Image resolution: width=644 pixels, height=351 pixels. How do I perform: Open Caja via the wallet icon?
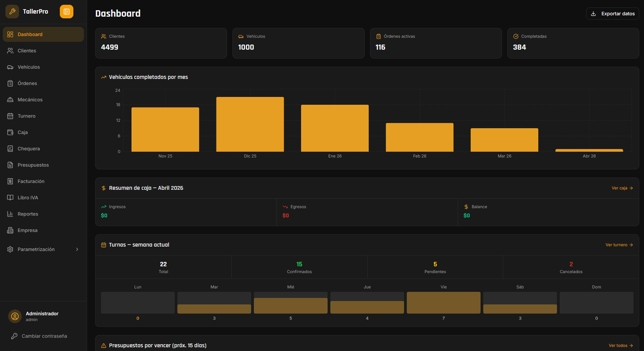[x=10, y=132]
